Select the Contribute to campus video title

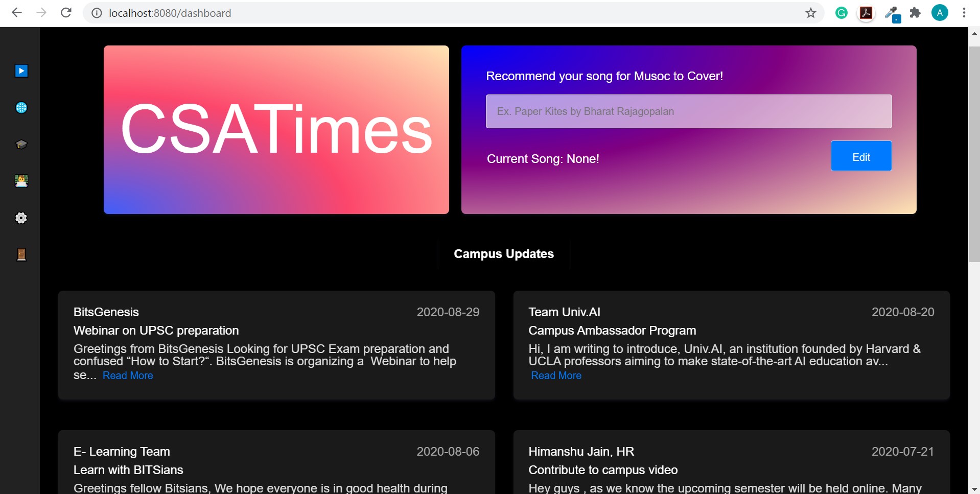tap(603, 470)
